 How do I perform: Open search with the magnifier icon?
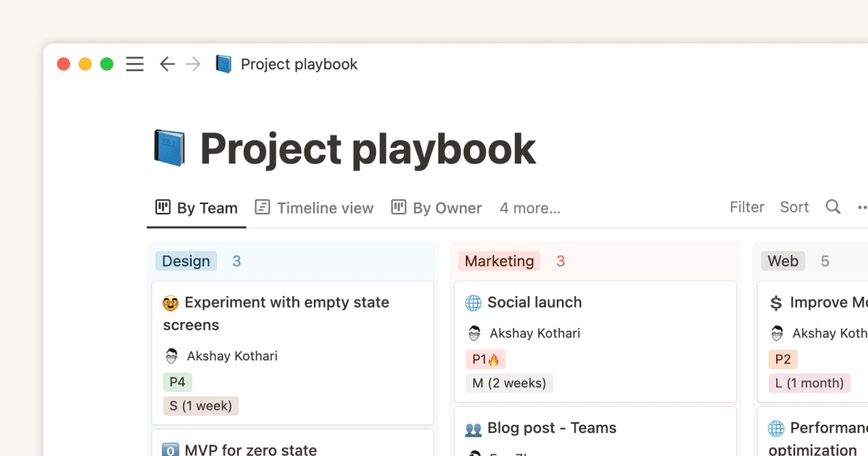(833, 207)
